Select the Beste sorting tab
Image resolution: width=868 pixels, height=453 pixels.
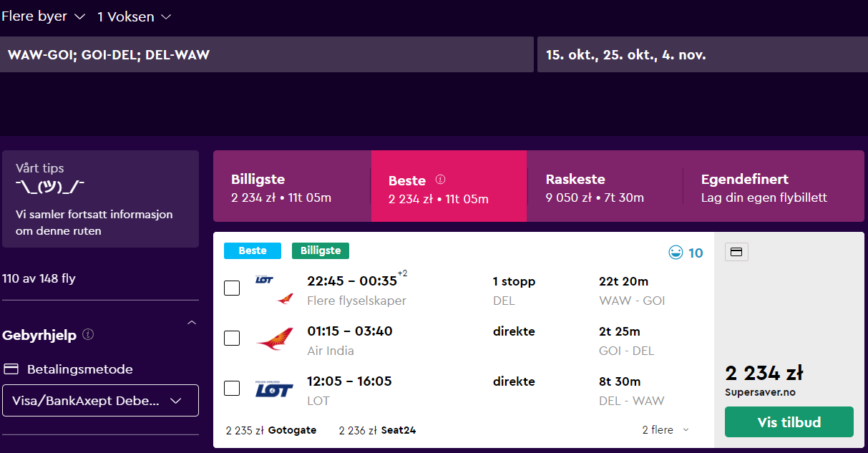pyautogui.click(x=449, y=186)
